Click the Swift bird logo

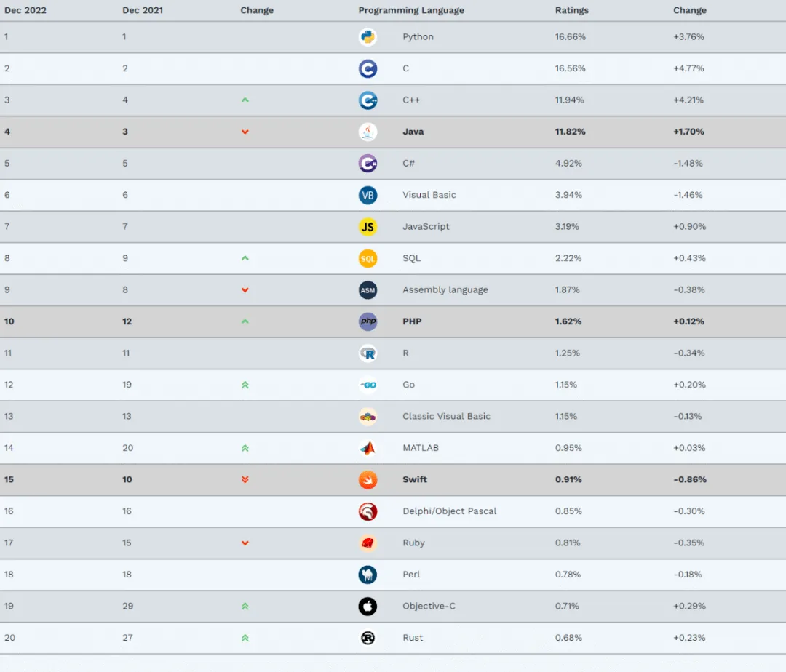pos(368,479)
